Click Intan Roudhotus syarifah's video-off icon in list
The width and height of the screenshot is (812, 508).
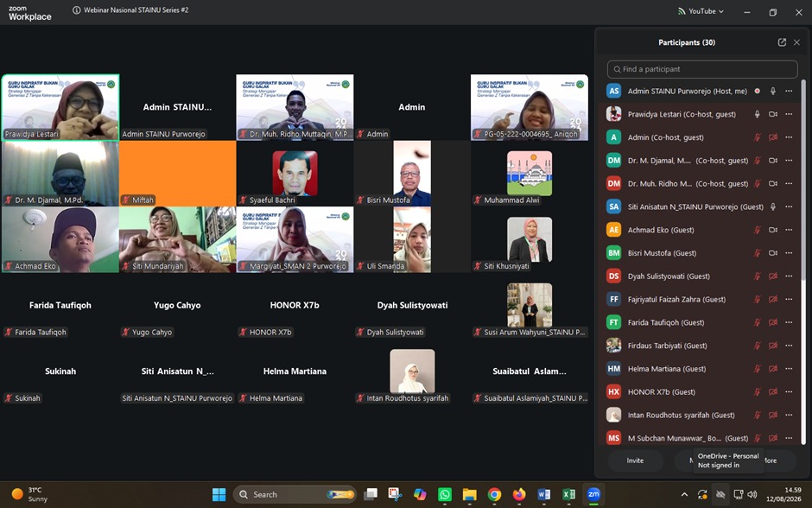pyautogui.click(x=772, y=415)
